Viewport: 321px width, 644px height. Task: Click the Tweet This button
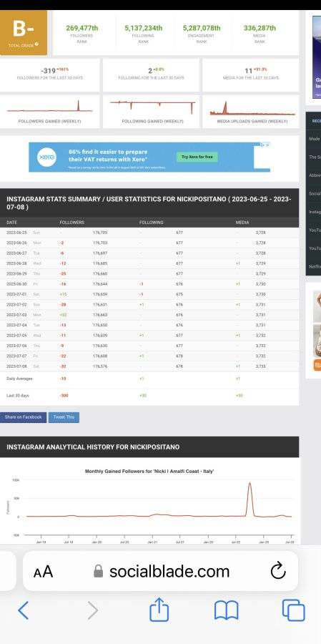click(x=64, y=417)
